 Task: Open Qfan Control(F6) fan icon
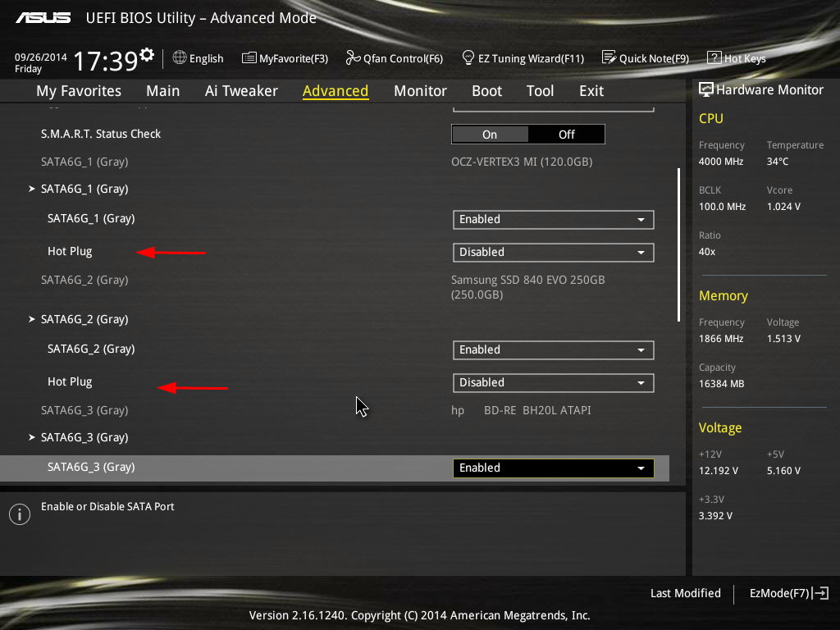tap(353, 58)
